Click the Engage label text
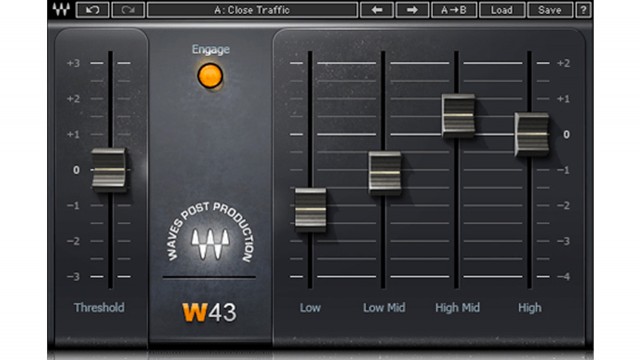The height and width of the screenshot is (360, 640). (x=211, y=50)
